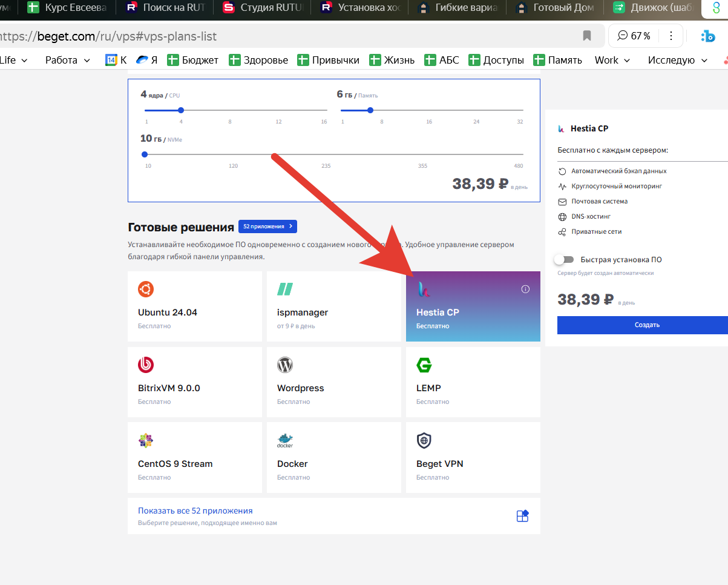Click the CentOS 9 Stream logo icon

(146, 440)
